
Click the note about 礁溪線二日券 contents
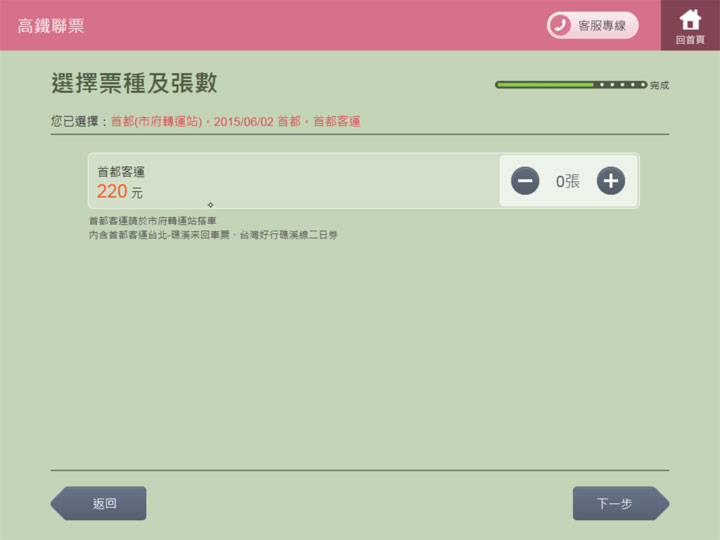212,234
